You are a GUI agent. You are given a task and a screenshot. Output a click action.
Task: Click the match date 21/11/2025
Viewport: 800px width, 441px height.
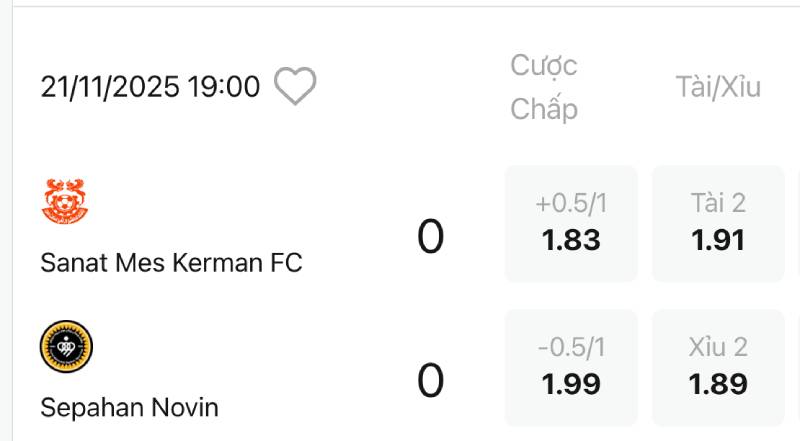click(x=110, y=87)
